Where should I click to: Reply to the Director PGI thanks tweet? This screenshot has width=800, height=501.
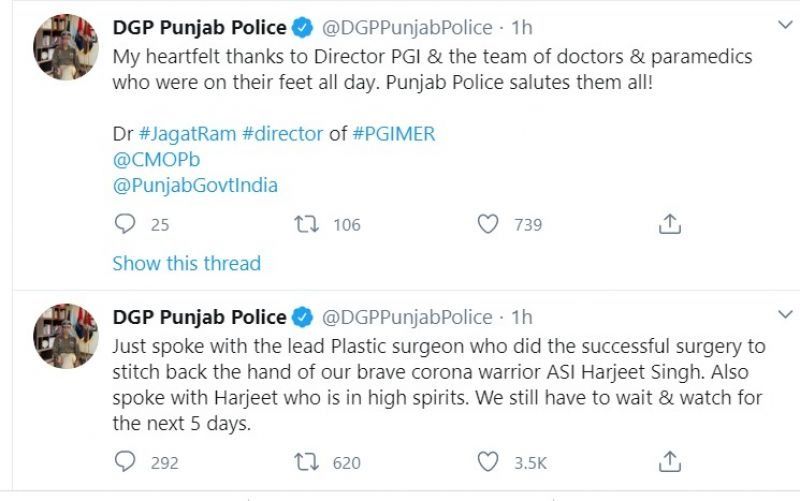[125, 225]
